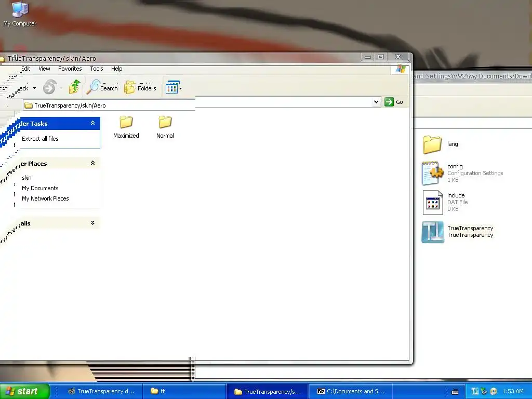Viewport: 532px width, 399px height.
Task: Select the TrueTransparency application icon
Action: [433, 232]
